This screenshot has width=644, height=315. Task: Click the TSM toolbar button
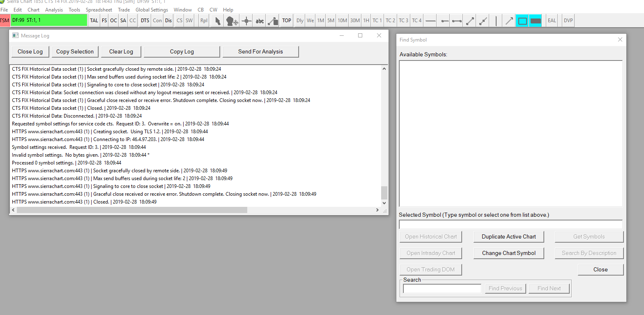(5, 21)
